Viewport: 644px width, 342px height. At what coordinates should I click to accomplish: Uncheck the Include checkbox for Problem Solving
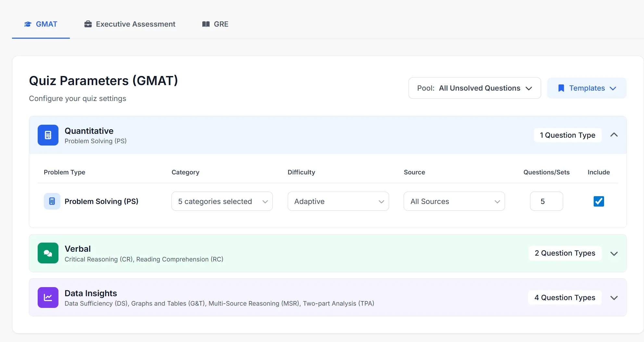pyautogui.click(x=599, y=201)
